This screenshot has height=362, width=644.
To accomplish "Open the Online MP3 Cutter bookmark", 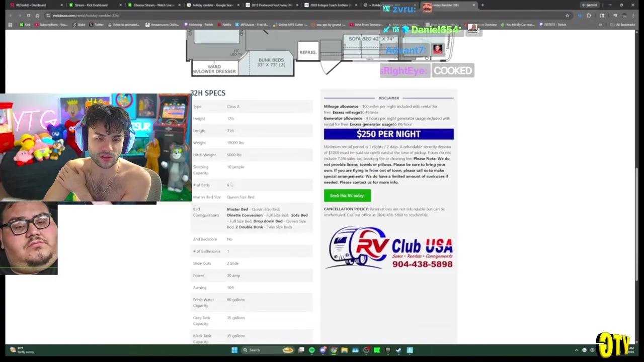I will [x=290, y=25].
